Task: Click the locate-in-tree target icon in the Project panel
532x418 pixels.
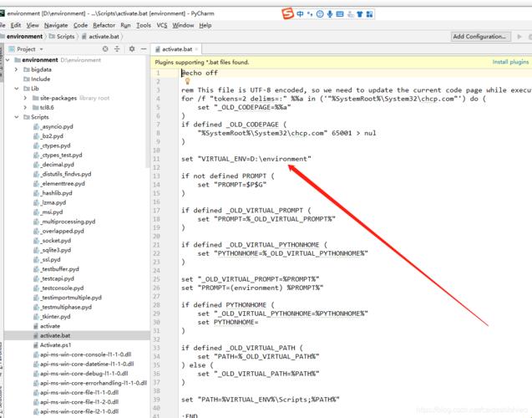Action: [105, 48]
